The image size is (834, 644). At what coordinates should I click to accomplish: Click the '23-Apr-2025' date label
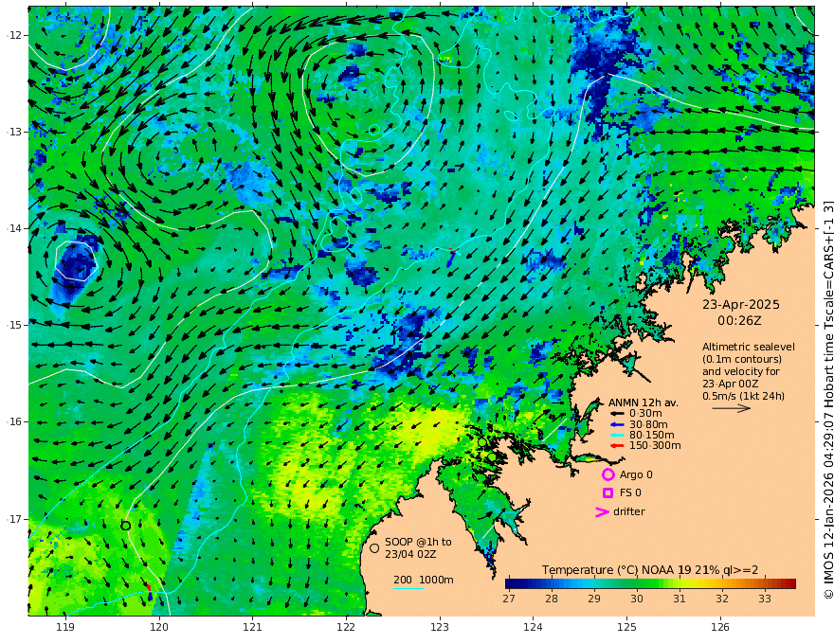[741, 304]
